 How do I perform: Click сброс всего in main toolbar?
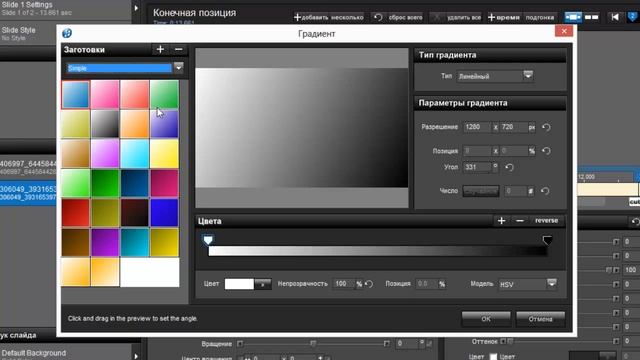tap(398, 17)
